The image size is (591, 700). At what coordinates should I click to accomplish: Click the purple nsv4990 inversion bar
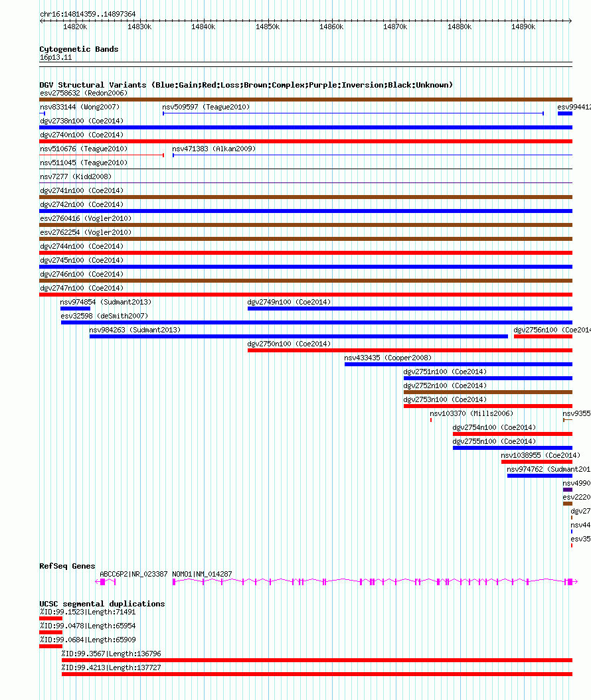tap(568, 490)
